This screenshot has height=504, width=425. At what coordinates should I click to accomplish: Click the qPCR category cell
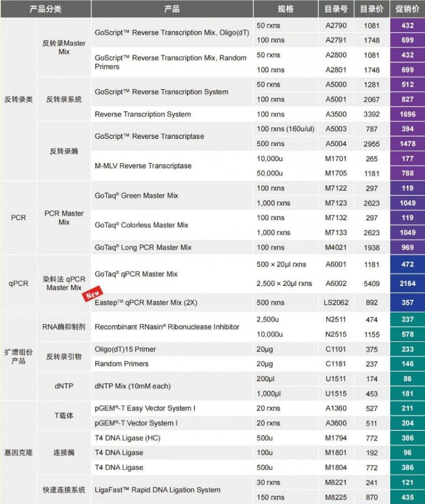coord(18,283)
